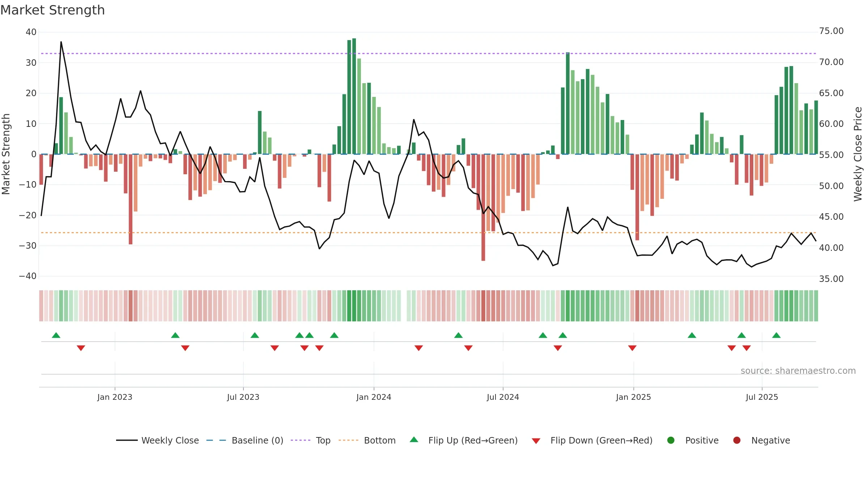Click the deepest red bar near Jun 2024
The image size is (868, 488).
(x=483, y=207)
